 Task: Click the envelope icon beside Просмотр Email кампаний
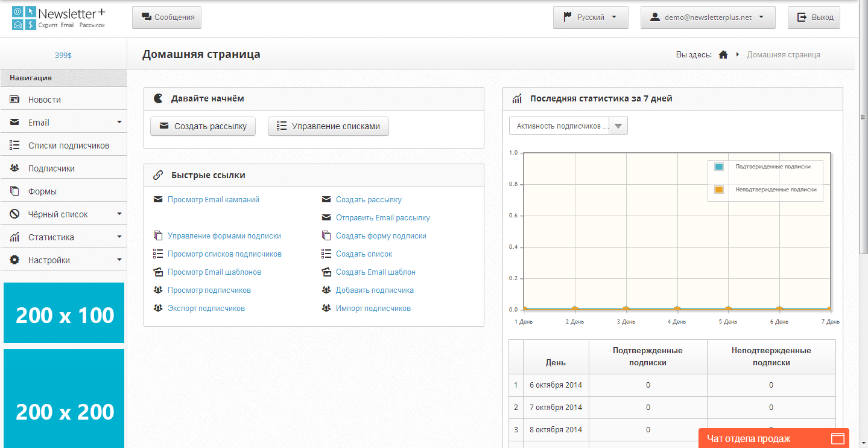click(158, 200)
